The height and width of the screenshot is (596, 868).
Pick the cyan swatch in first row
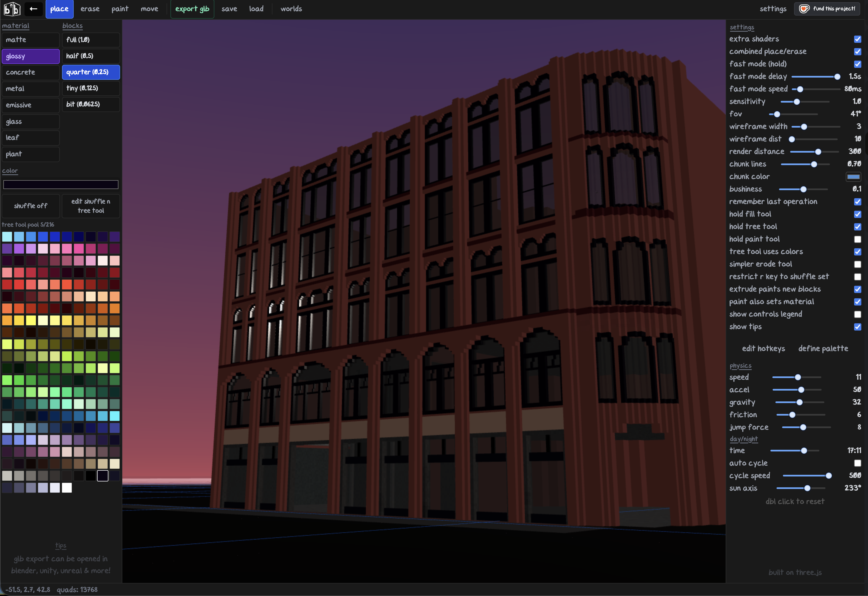coord(7,236)
